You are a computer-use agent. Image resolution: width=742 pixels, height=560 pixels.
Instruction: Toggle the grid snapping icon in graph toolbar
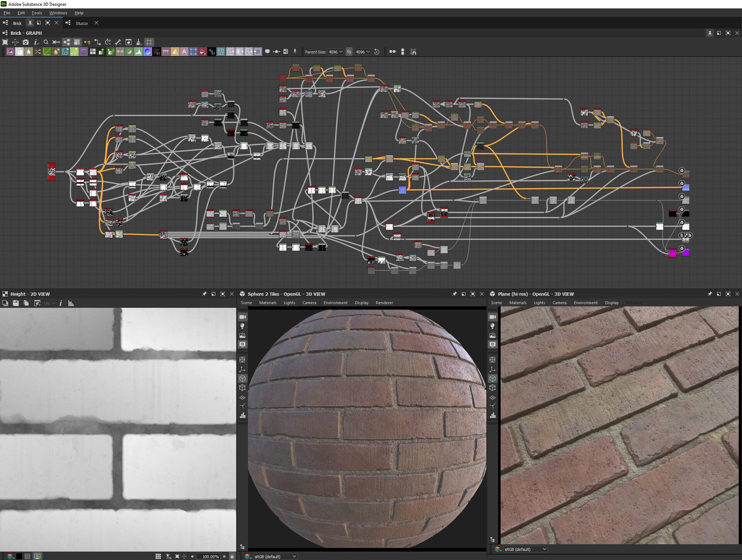pos(149,42)
